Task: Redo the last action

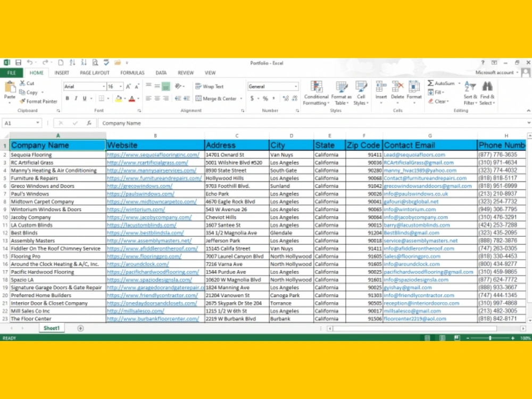Action: click(x=45, y=63)
